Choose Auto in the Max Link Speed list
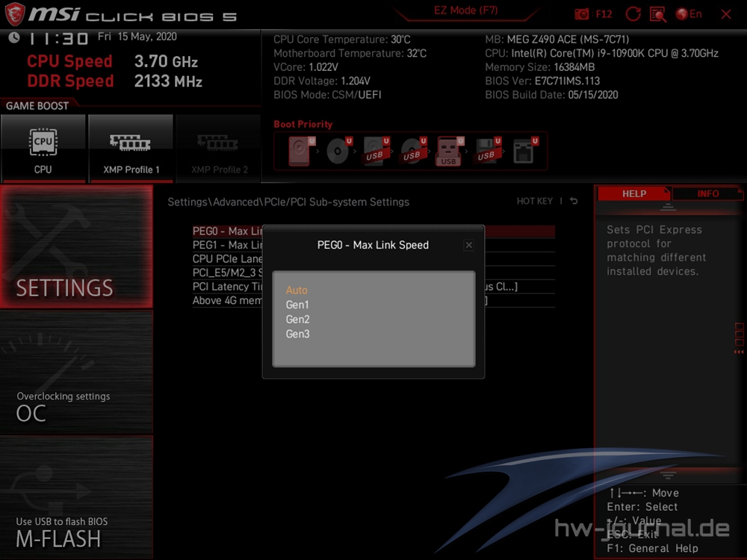Viewport: 747px width, 560px height. (x=297, y=290)
